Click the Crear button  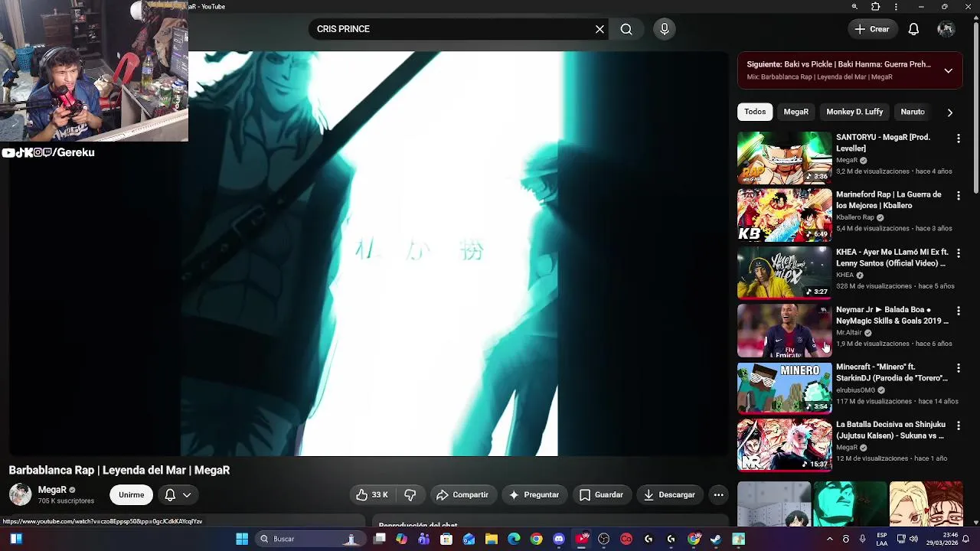tap(872, 29)
